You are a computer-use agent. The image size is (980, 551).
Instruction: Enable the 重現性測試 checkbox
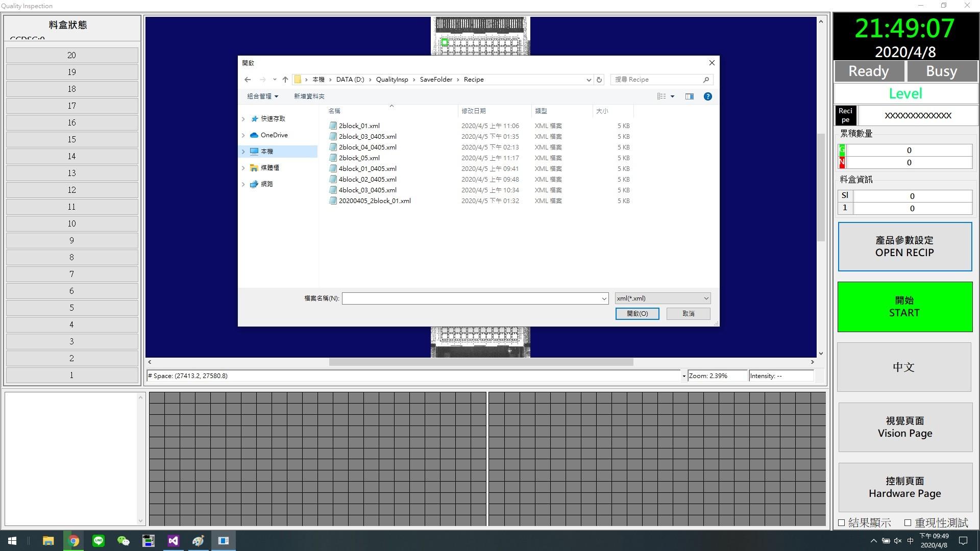(x=908, y=522)
